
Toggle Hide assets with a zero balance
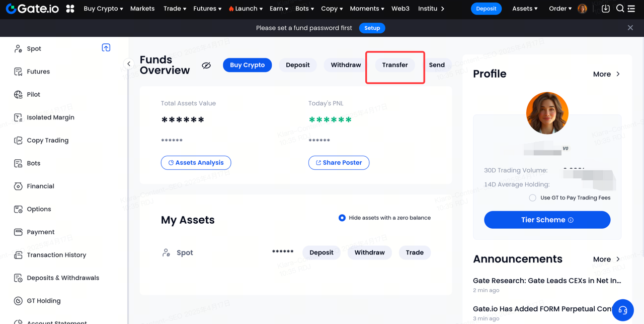point(342,218)
